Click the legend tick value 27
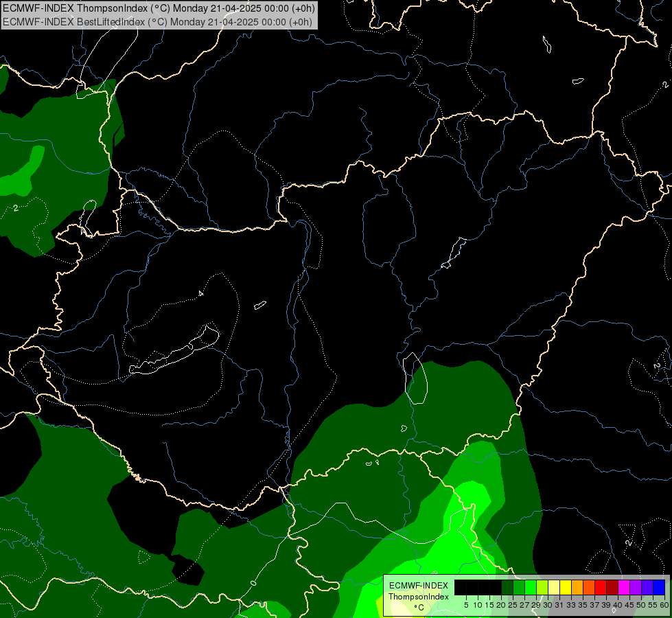This screenshot has width=672, height=618. [524, 605]
